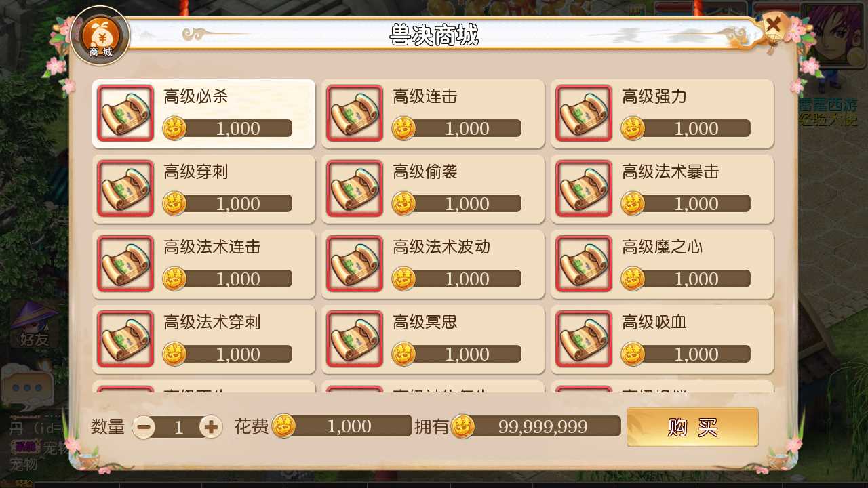Select the 高级法术连击 item
868x488 pixels.
pyautogui.click(x=204, y=264)
